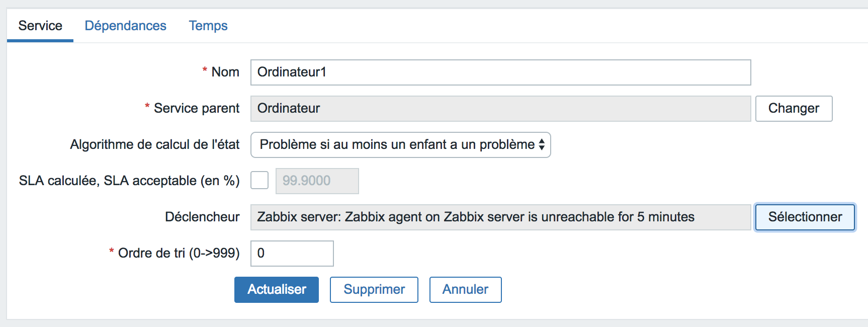Click the SLA acceptable value field 99.9000
Viewport: 868px width, 327px height.
[x=317, y=181]
